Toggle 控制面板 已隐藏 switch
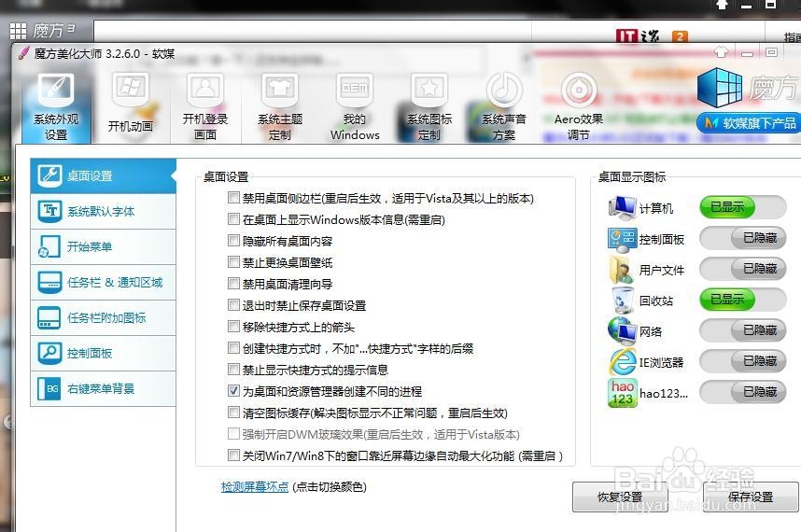Viewport: 801px width, 532px height. pyautogui.click(x=743, y=238)
